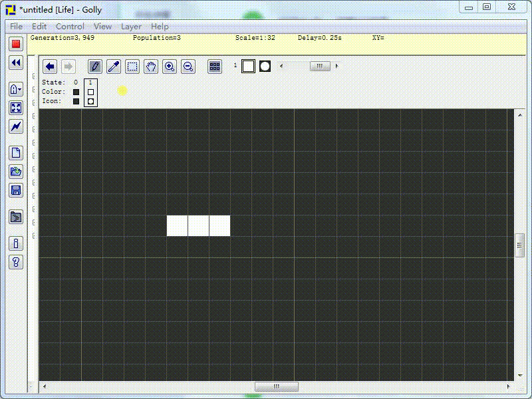Screen dimensions: 532x399
Task: Open the Edit menu
Action: [39, 27]
